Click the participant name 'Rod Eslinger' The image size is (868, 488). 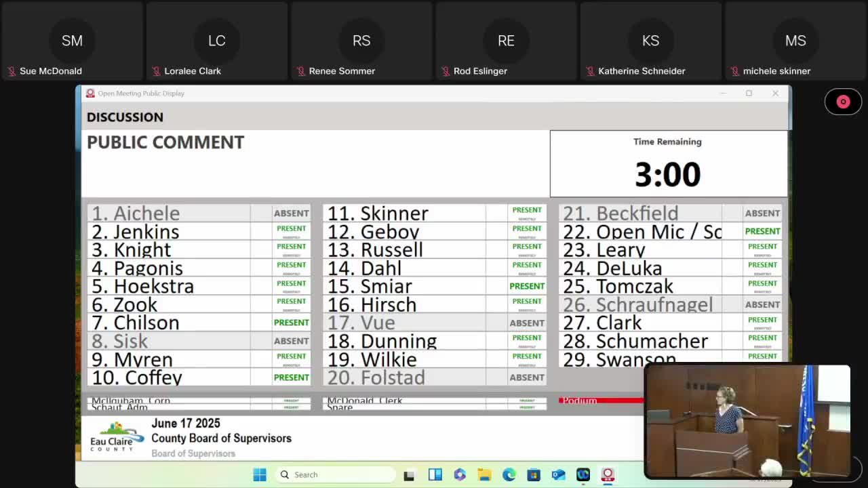click(480, 71)
